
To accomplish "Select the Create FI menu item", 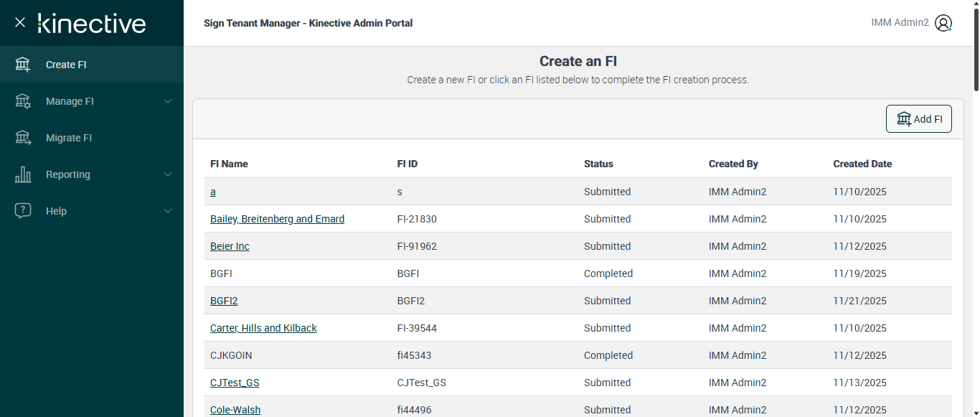I will click(x=66, y=65).
